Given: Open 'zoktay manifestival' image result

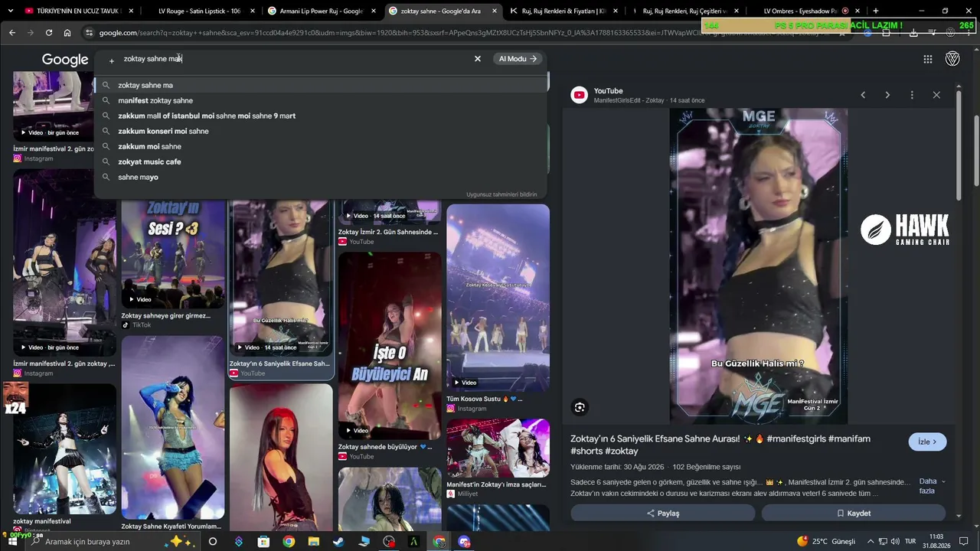Looking at the screenshot, I should [x=64, y=455].
